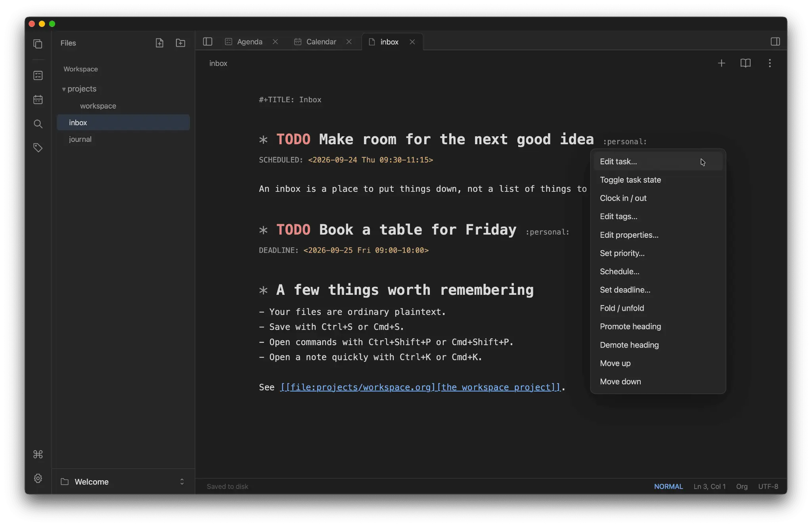Select Move down menu entry
This screenshot has width=812, height=527.
point(658,382)
